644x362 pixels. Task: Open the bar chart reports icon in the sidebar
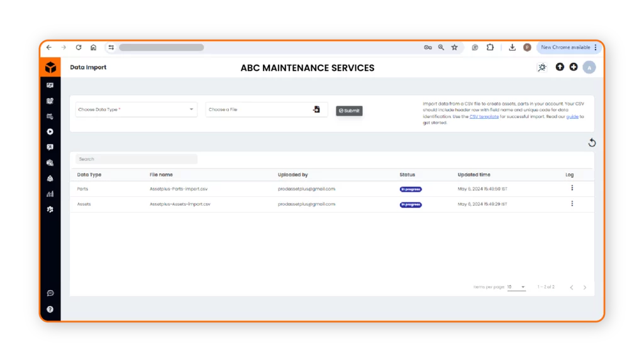(50, 194)
